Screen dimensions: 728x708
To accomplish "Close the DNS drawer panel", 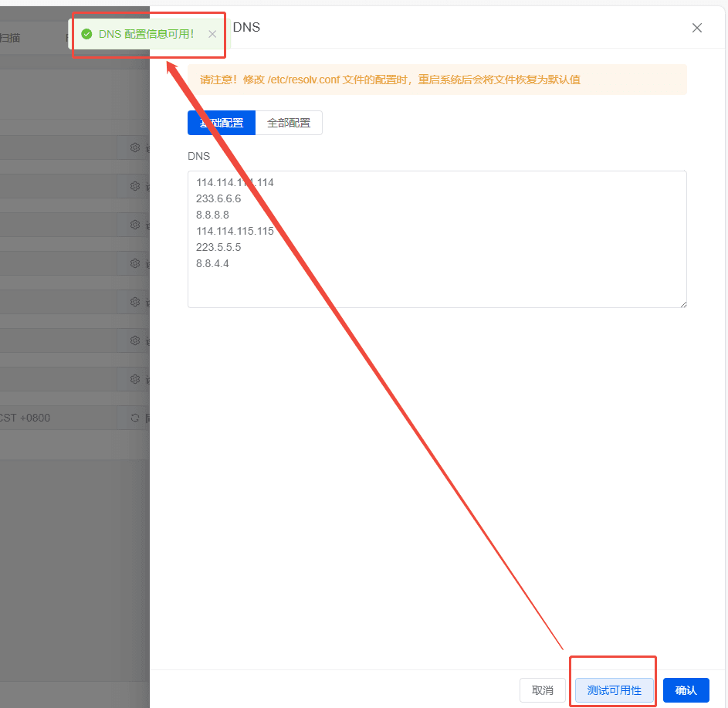I will pyautogui.click(x=696, y=28).
